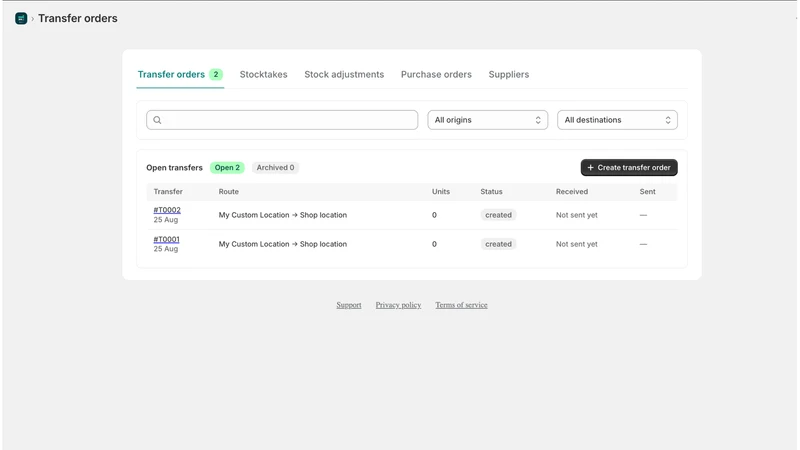Click the units value in #T0001 row
The image size is (800, 450).
point(434,244)
